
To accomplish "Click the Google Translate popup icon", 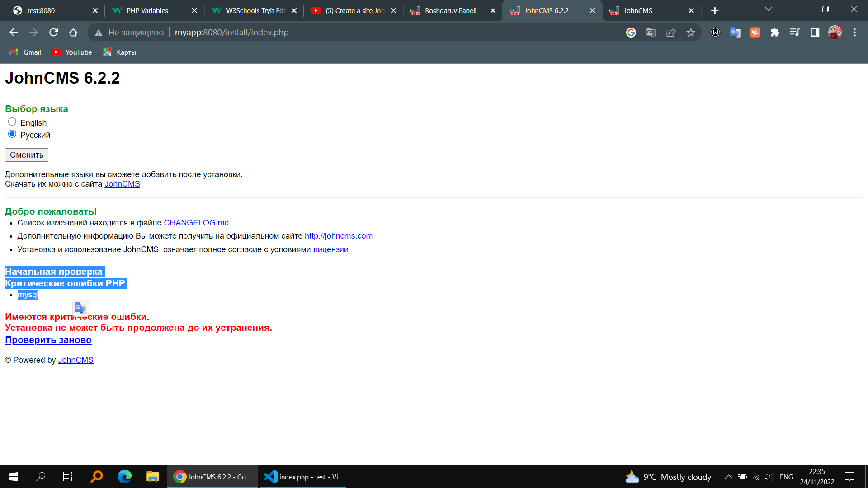I will click(x=80, y=308).
